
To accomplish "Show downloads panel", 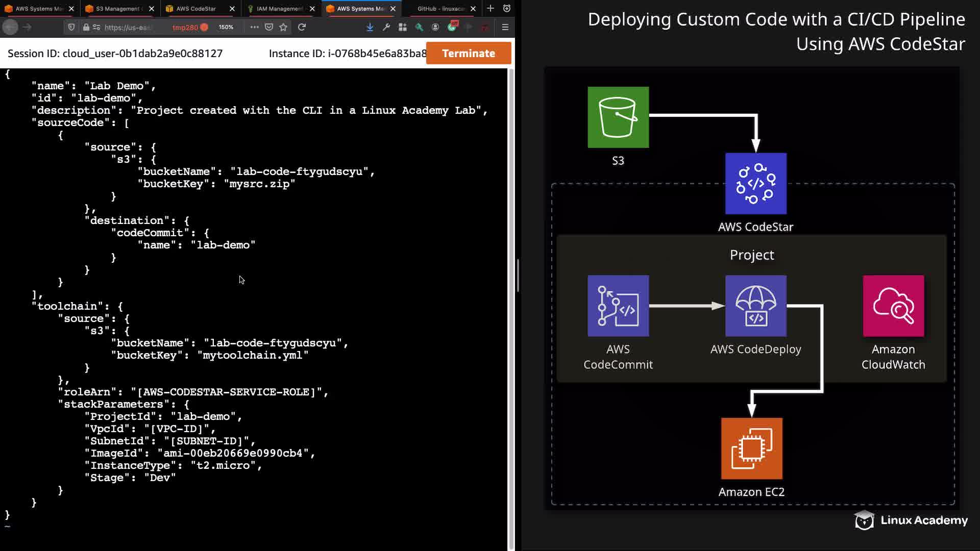I will [x=370, y=27].
